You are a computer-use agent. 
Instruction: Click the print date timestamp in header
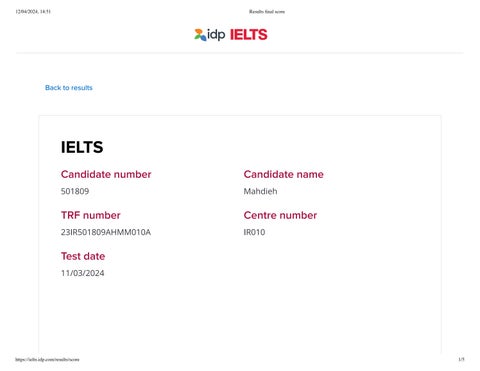click(33, 12)
